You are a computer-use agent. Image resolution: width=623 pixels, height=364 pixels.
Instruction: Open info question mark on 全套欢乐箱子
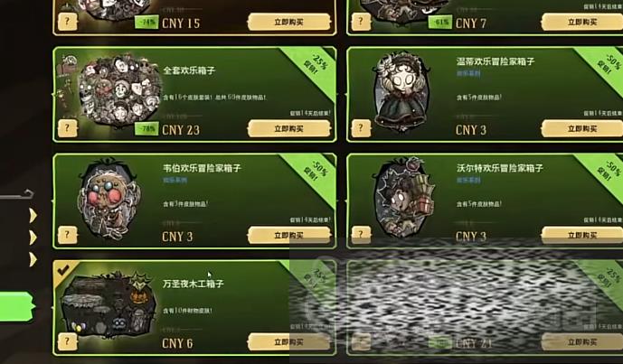point(67,128)
